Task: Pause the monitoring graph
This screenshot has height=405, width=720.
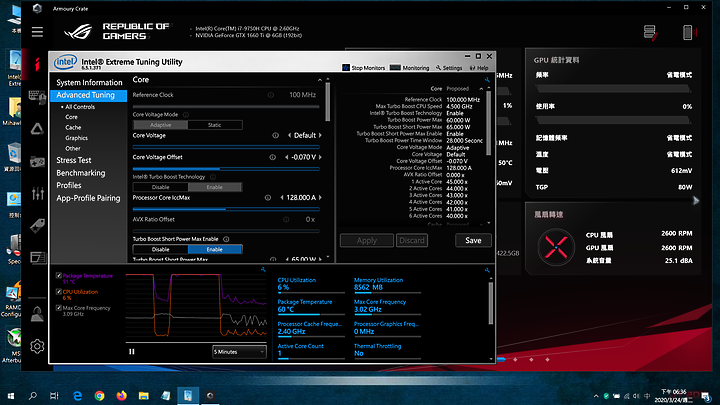Action: (132, 351)
